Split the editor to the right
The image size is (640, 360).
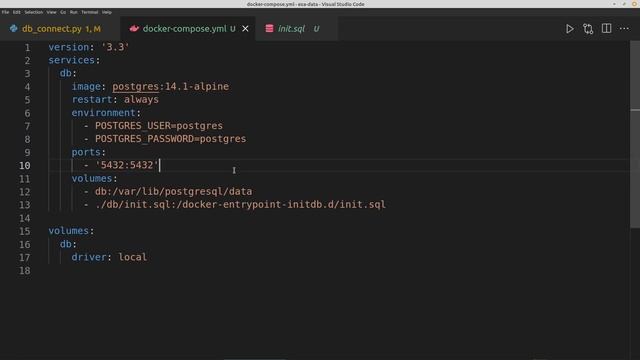pyautogui.click(x=606, y=29)
